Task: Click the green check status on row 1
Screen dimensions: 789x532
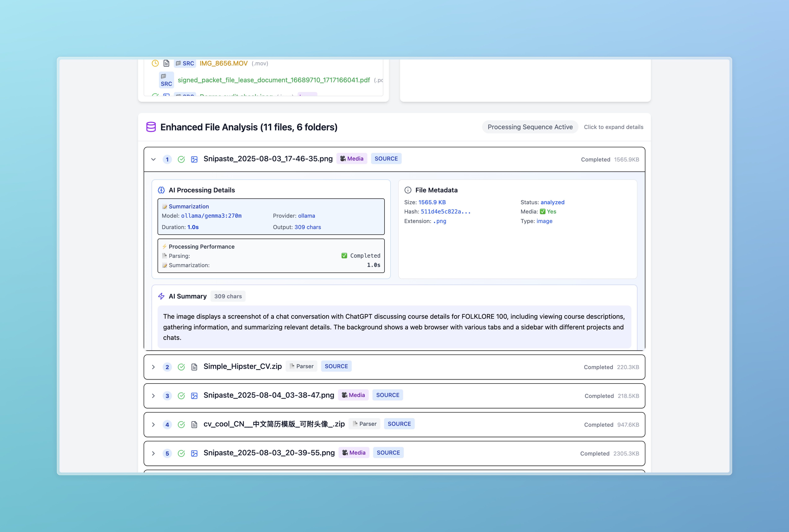Action: 181,160
